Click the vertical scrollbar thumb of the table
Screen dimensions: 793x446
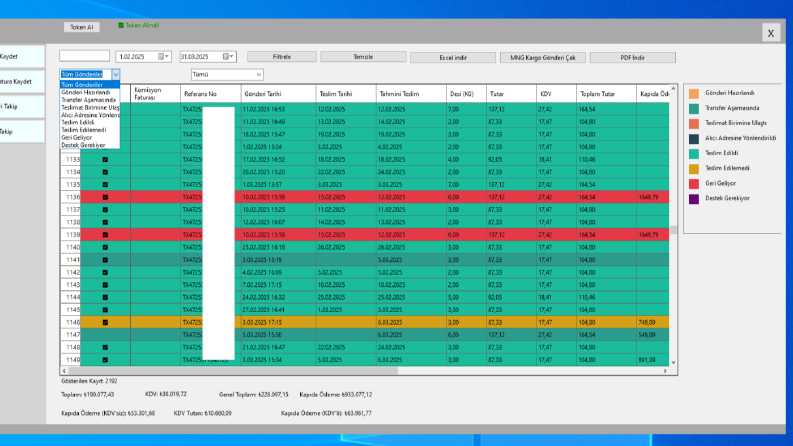(673, 230)
